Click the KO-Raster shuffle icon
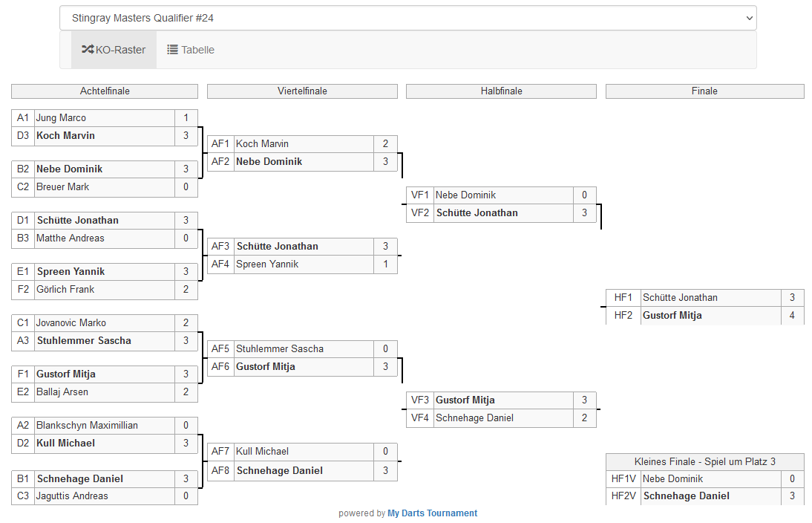812x523 pixels. (88, 50)
